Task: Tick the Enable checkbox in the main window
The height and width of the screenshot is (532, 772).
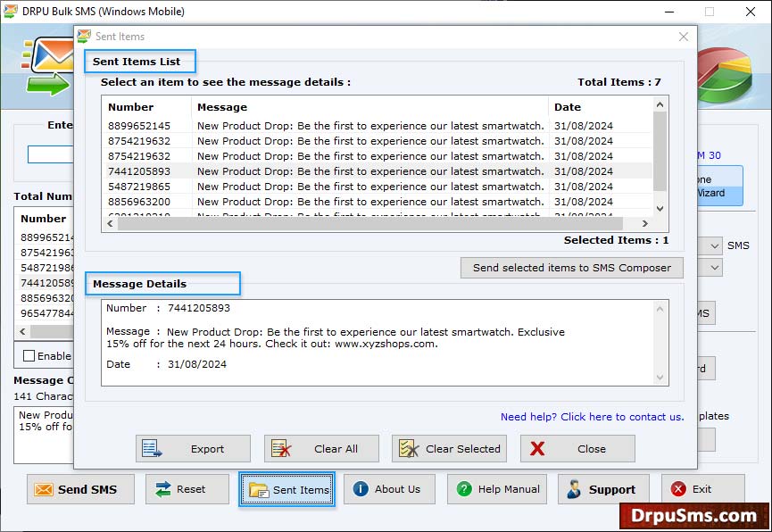Action: coord(29,355)
